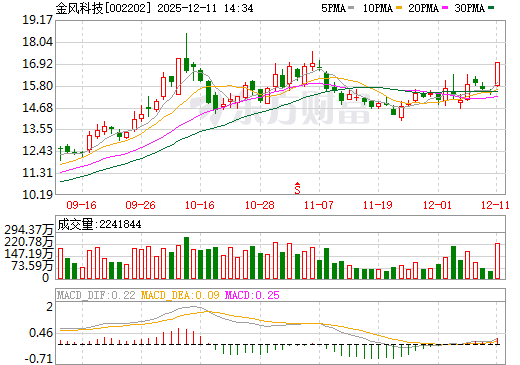Click the 10PMA legend label
Viewport: 520px width, 365px height.
[377, 8]
